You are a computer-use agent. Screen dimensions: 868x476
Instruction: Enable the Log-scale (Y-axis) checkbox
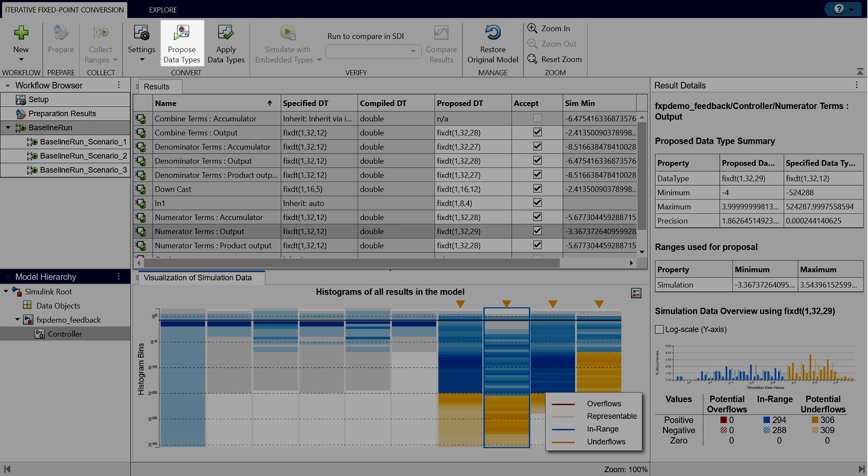tap(659, 329)
